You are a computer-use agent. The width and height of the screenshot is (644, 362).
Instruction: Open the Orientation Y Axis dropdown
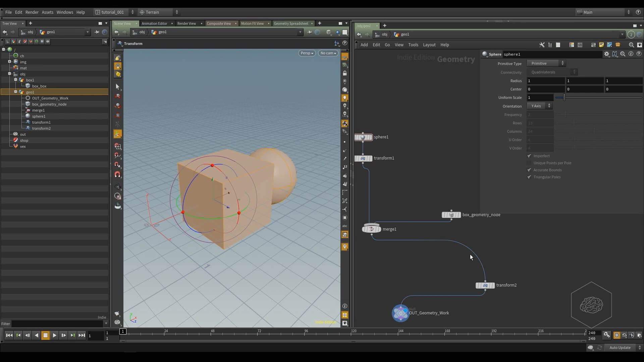539,106
